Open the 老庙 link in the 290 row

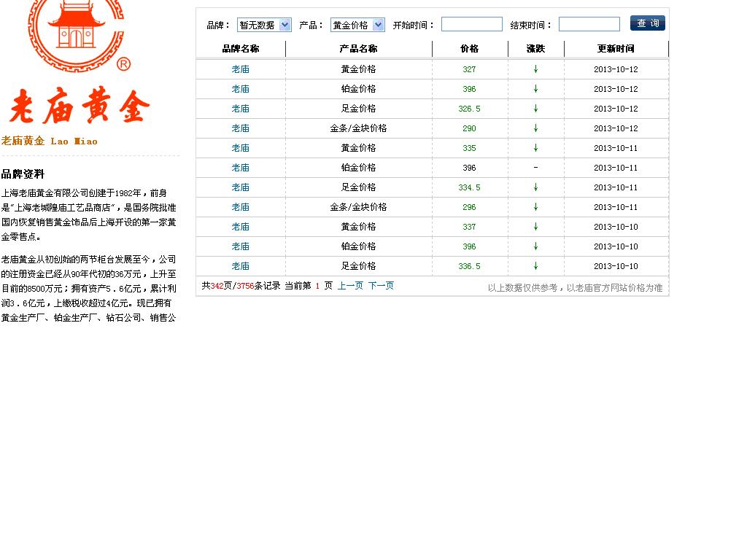coord(241,128)
